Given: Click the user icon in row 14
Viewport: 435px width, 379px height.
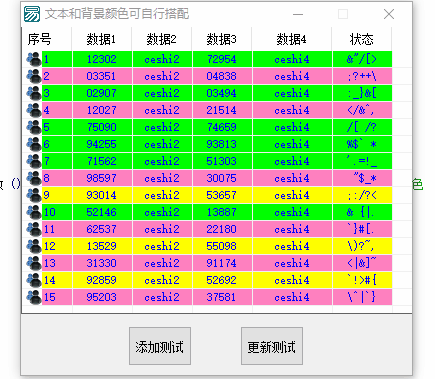Looking at the screenshot, I should pos(34,280).
